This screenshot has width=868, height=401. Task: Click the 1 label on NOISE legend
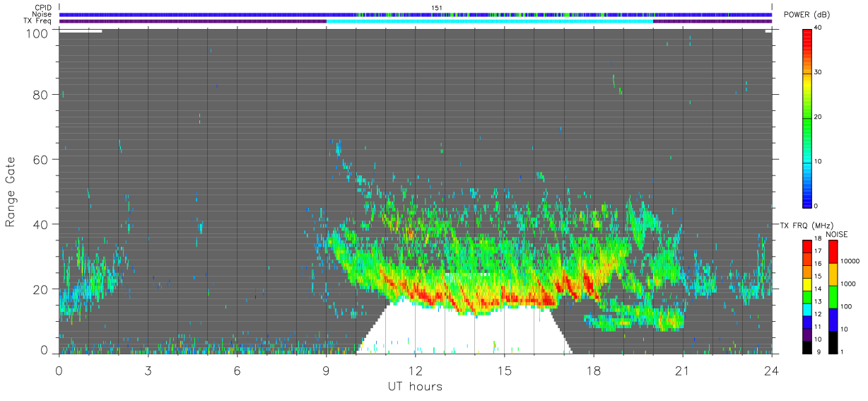(842, 351)
